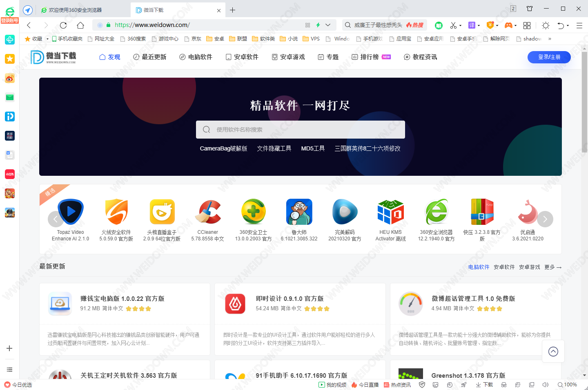Click the sidebar add plus icon
Screen dimensions: 588x390
[9, 348]
